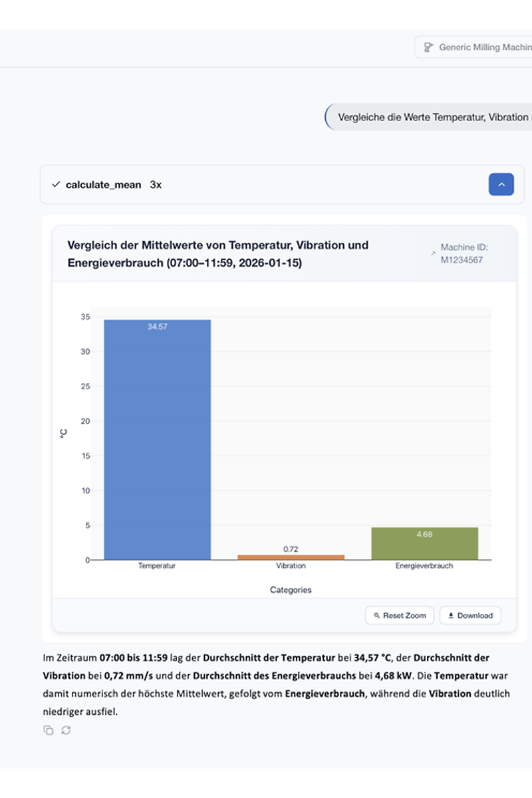Click the Download button
The width and height of the screenshot is (532, 798).
click(x=471, y=616)
